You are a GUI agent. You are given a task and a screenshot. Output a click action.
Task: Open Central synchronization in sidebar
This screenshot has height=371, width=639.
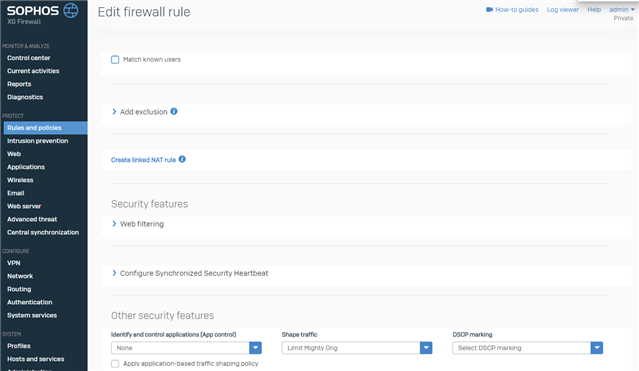43,232
